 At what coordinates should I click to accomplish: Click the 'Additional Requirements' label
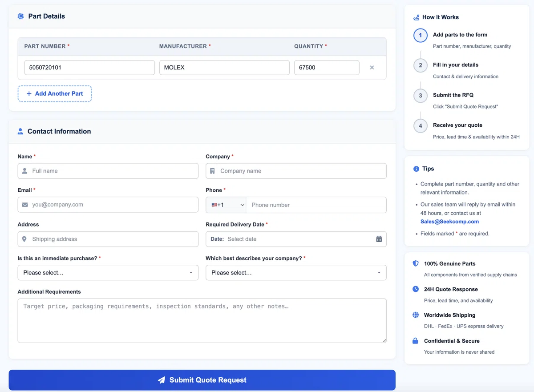tap(49, 292)
